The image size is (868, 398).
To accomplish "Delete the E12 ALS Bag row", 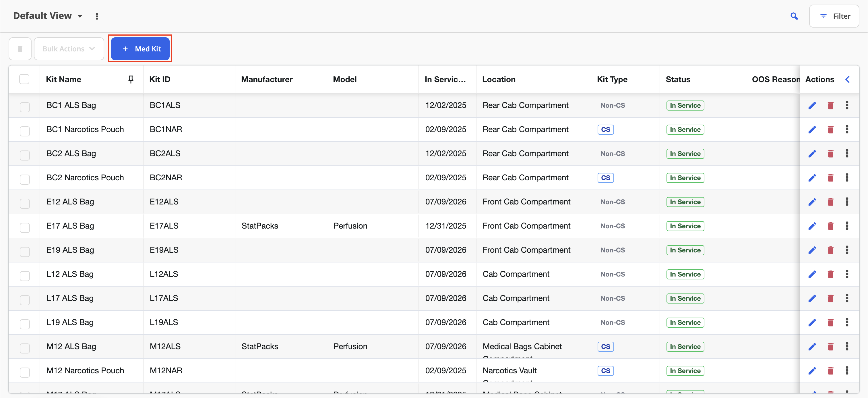I will tap(831, 202).
